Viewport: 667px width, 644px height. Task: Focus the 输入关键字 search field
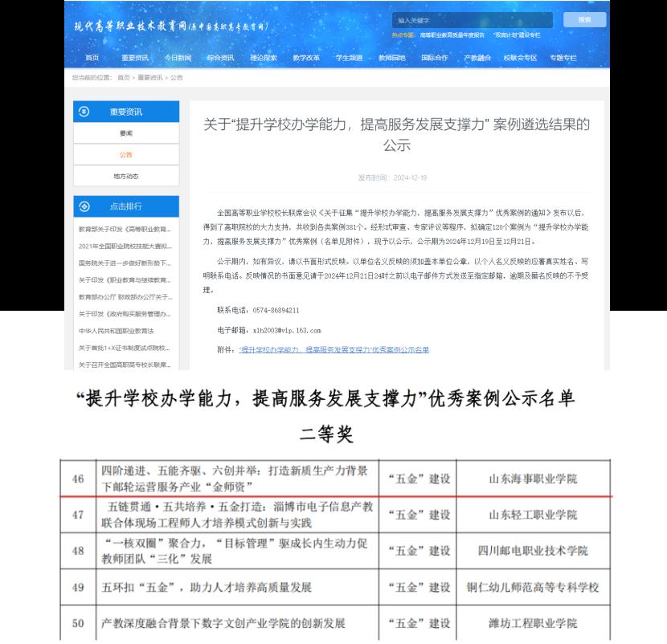(473, 20)
